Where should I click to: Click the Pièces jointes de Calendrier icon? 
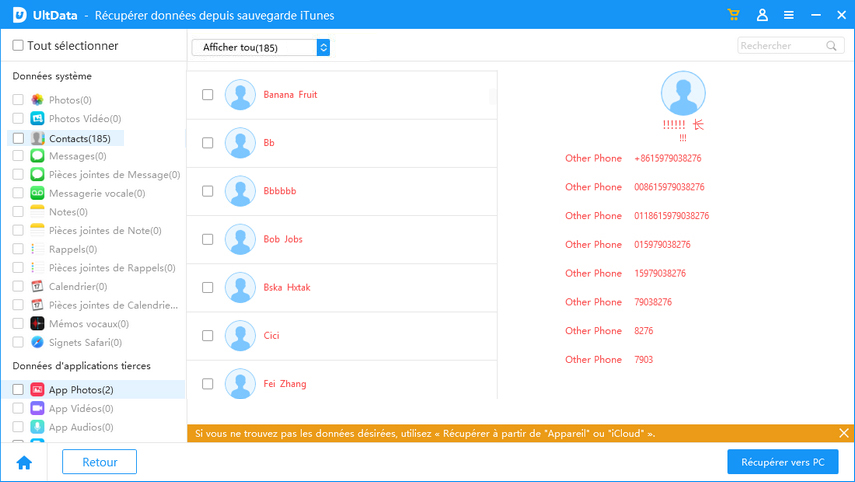[37, 305]
